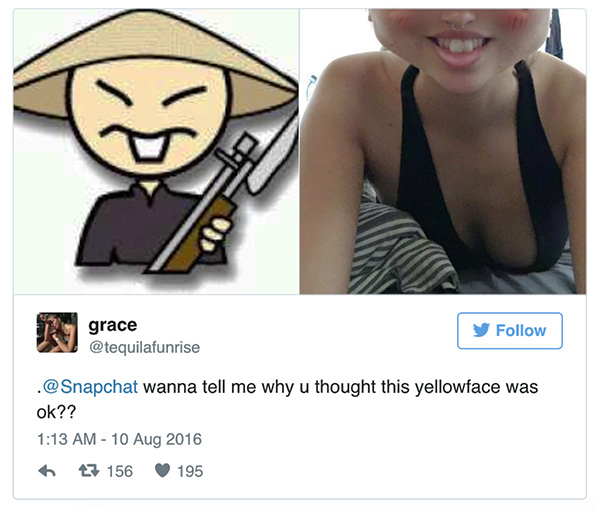Open the cartoon character image on left

point(156,151)
